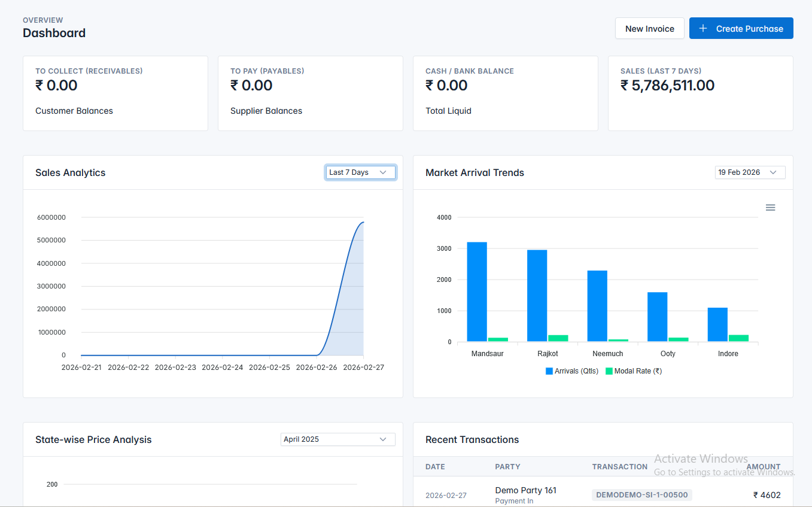812x507 pixels.
Task: Open the April 2025 month dropdown
Action: pyautogui.click(x=337, y=439)
